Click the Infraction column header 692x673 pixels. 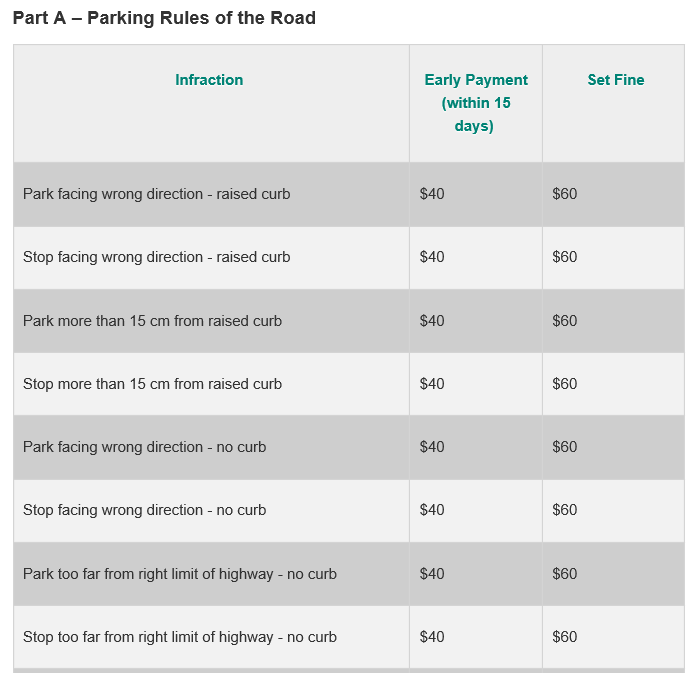tap(209, 80)
